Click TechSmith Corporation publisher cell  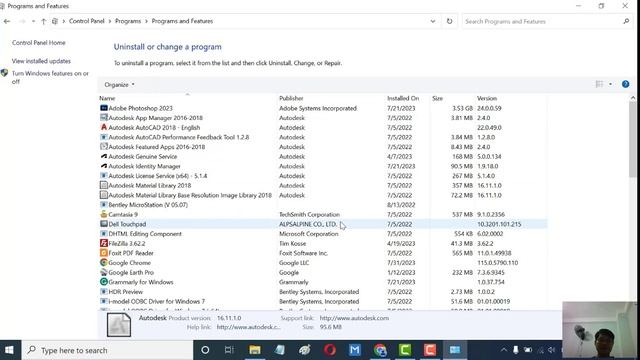coord(309,214)
